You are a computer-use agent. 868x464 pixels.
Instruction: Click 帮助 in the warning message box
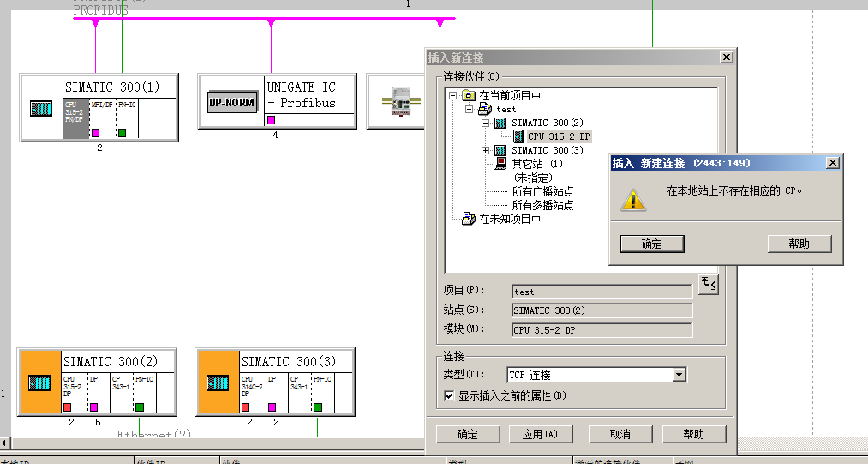coord(799,244)
